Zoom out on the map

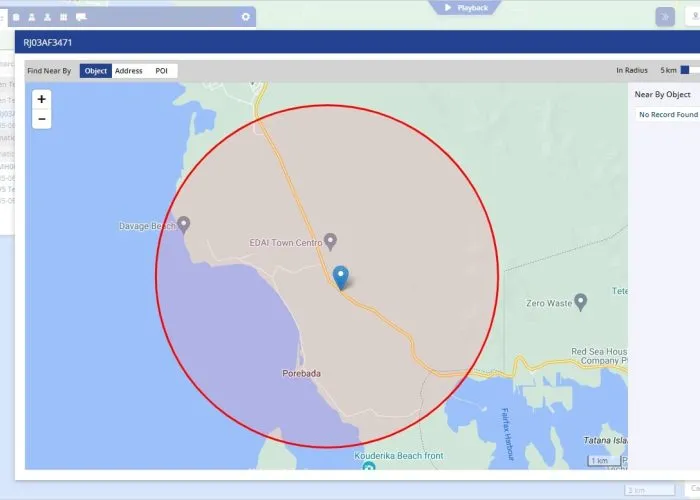click(x=41, y=119)
